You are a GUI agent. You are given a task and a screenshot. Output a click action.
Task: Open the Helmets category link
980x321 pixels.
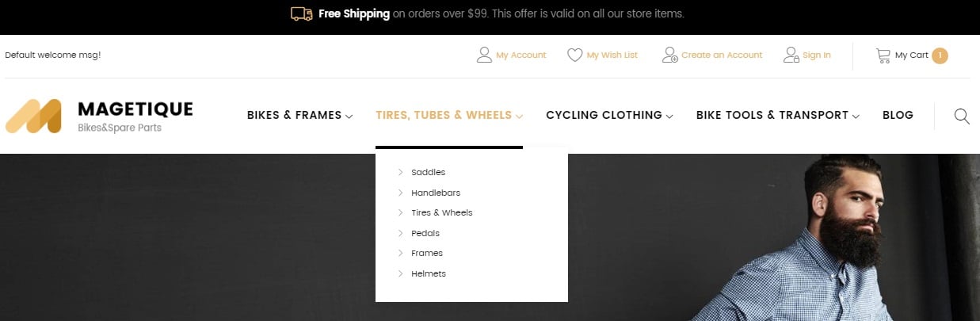point(429,273)
